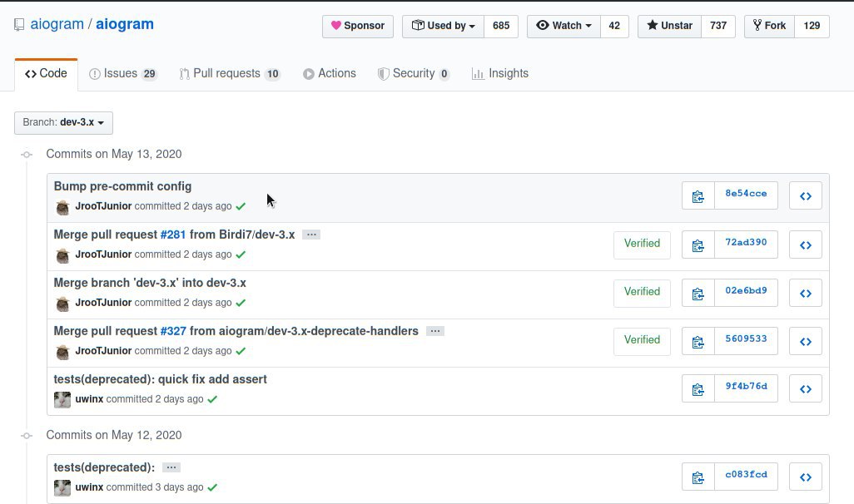Viewport: 854px width, 504px height.
Task: Fork the repository
Action: [x=770, y=26]
